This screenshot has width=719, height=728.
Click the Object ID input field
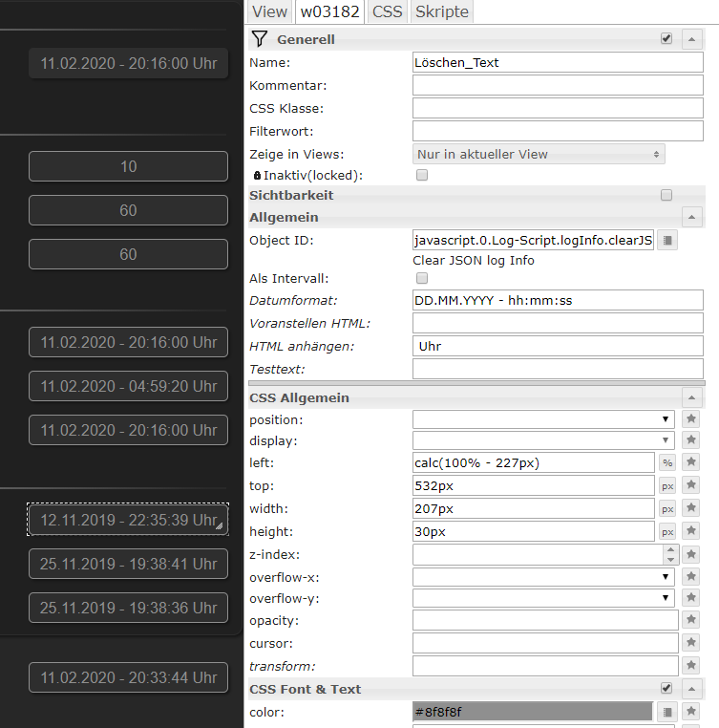coord(533,240)
